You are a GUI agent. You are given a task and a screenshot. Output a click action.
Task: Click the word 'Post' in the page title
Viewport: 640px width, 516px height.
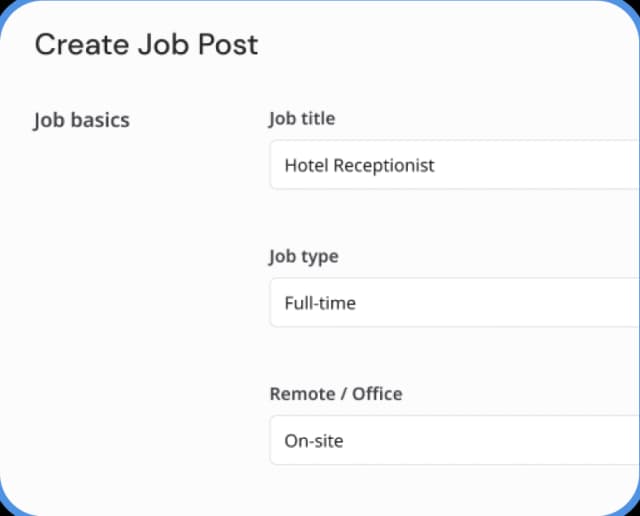229,45
